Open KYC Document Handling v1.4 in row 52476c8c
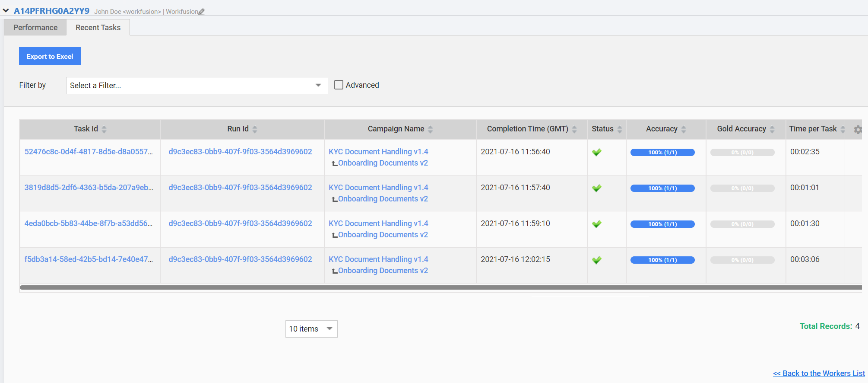The height and width of the screenshot is (383, 868). [x=378, y=152]
